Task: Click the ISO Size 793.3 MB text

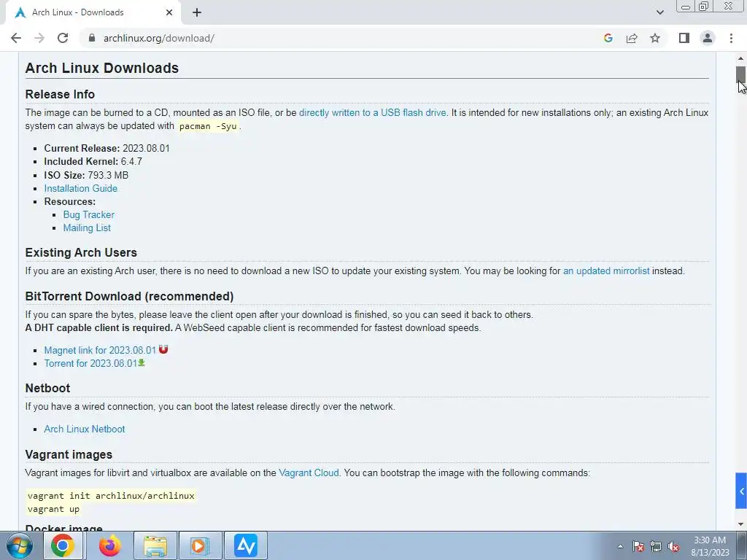Action: (x=86, y=175)
